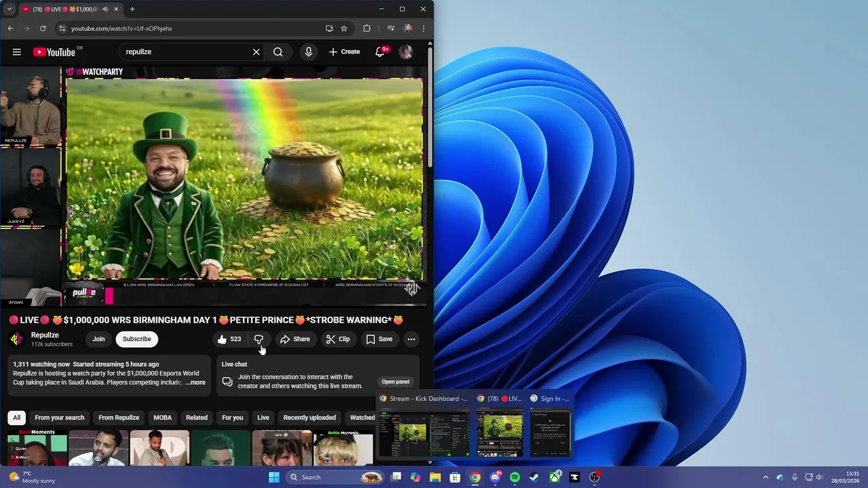Click the address bar URL

pyautogui.click(x=121, y=28)
